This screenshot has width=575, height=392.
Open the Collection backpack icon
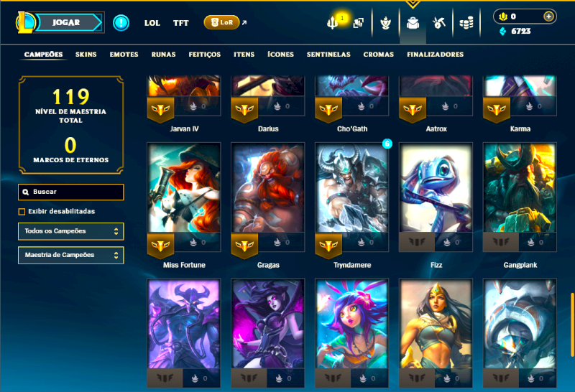[413, 23]
